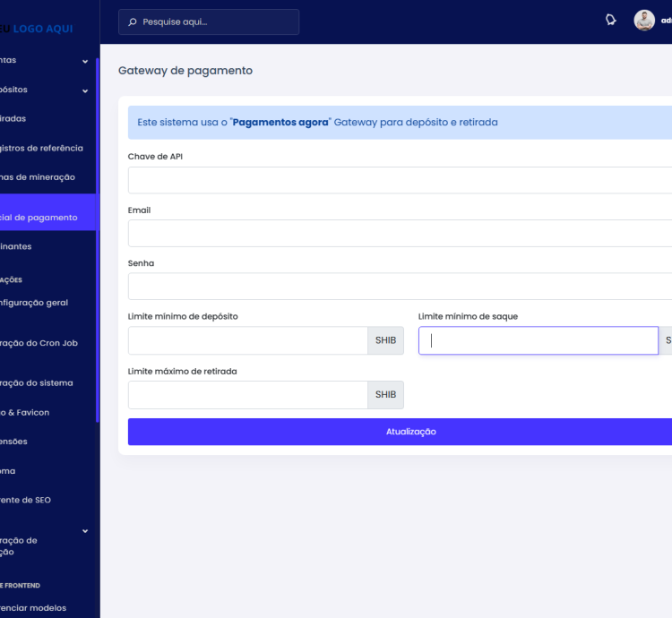The image size is (672, 618).
Task: Open 'gistros de referência' sidebar item
Action: pyautogui.click(x=41, y=148)
